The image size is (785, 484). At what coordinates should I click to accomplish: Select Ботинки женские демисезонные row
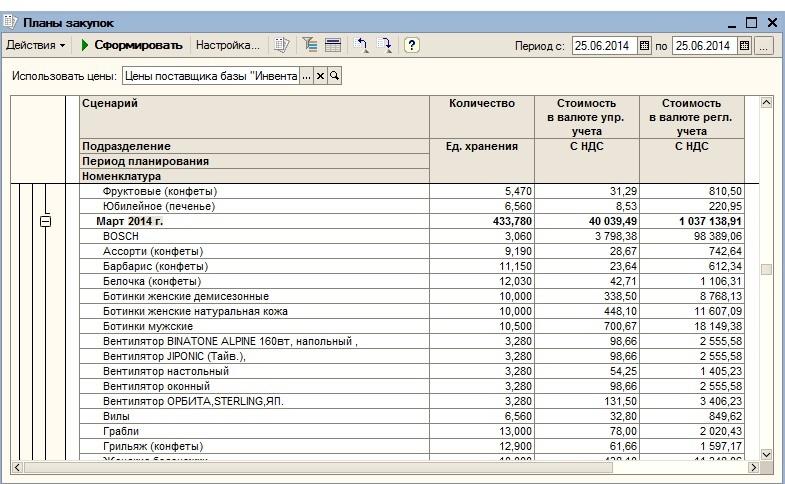411,296
